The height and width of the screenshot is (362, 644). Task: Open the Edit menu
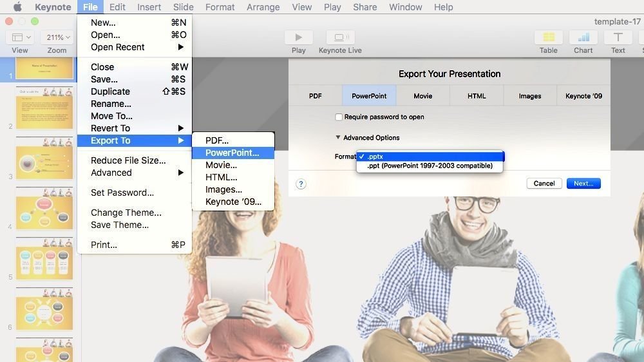click(x=117, y=7)
